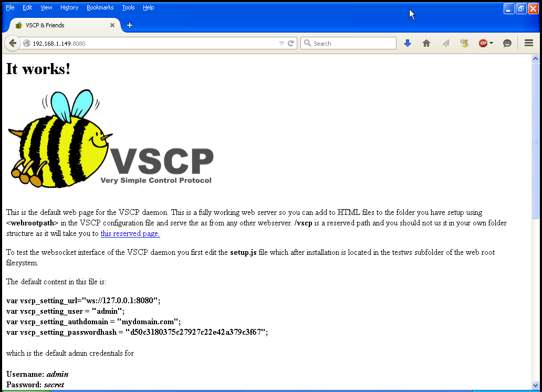This screenshot has height=392, width=542.
Task: Open the URL bar history dropdown
Action: click(282, 44)
